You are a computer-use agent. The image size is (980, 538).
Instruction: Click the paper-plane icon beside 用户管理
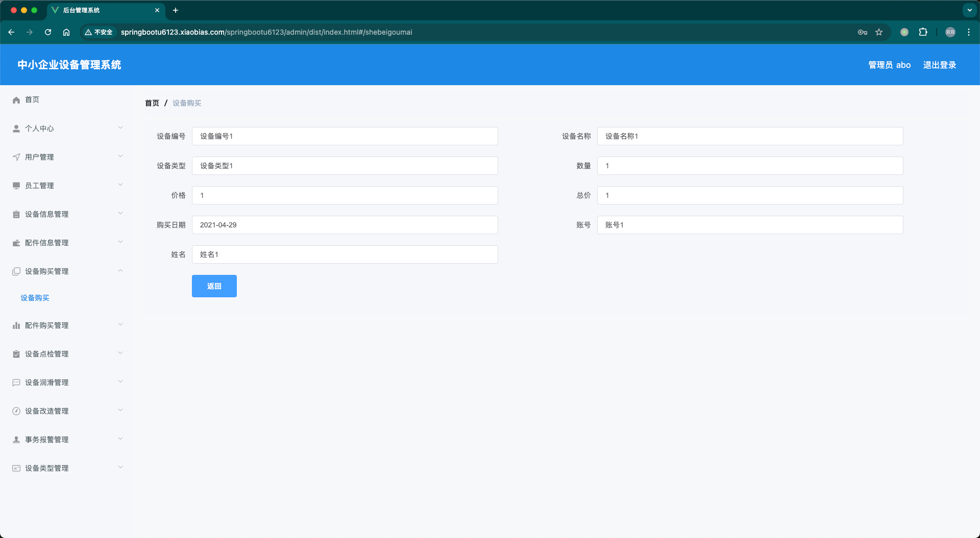(x=16, y=157)
